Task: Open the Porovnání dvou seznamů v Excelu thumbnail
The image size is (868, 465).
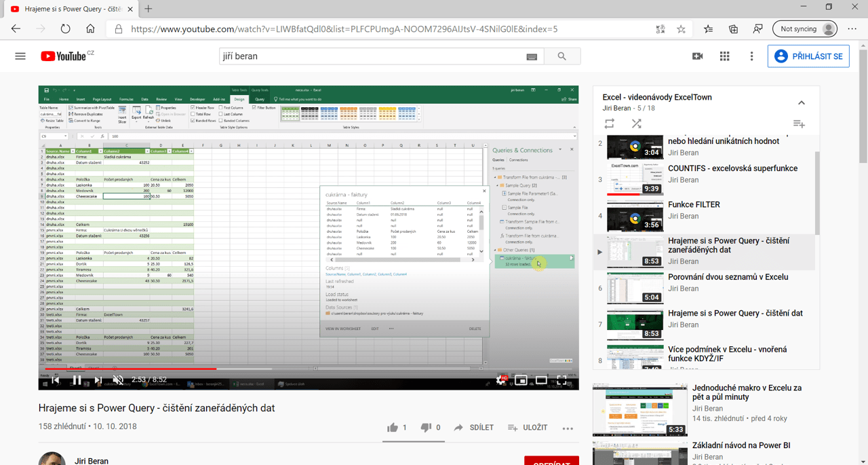Action: [635, 289]
